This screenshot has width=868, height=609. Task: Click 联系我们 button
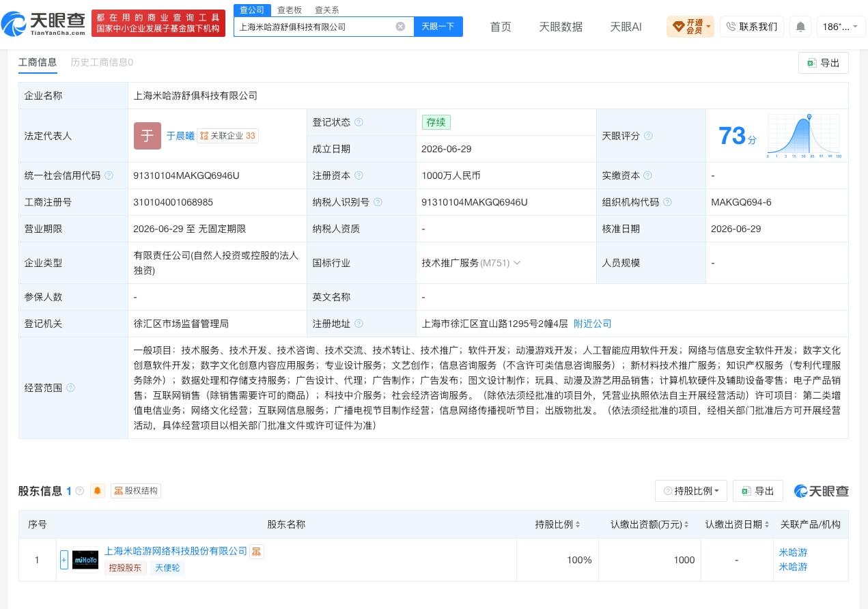[x=751, y=27]
